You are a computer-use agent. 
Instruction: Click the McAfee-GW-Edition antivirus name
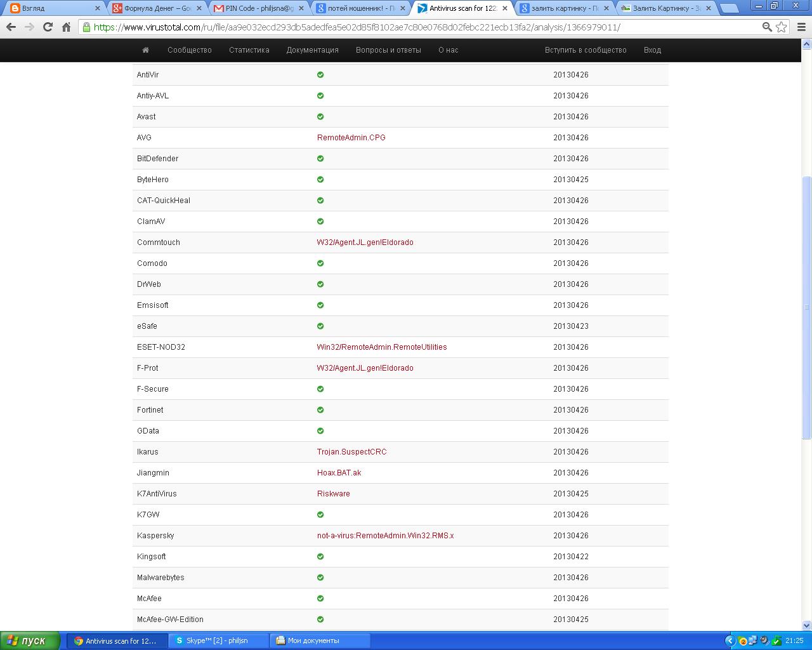tap(170, 620)
